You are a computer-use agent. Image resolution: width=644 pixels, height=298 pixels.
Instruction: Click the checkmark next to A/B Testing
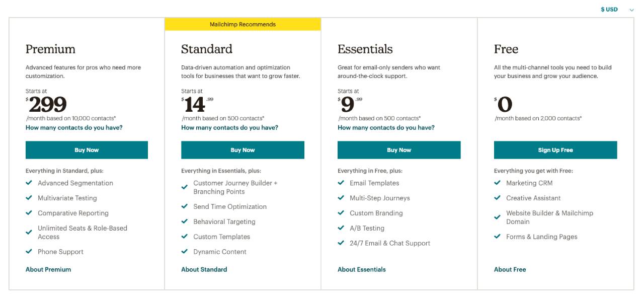pyautogui.click(x=341, y=228)
